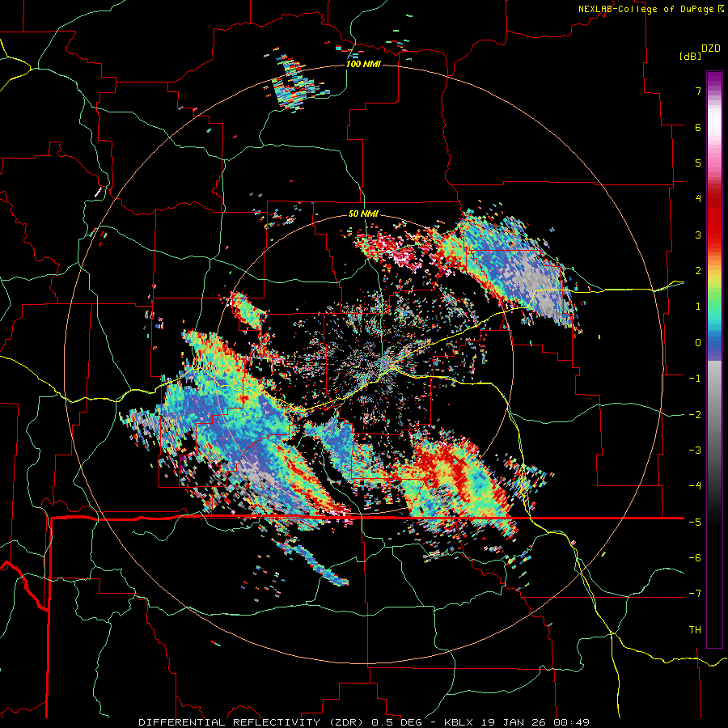728x728 pixels.
Task: Click the -1 scale value
Action: tap(695, 379)
